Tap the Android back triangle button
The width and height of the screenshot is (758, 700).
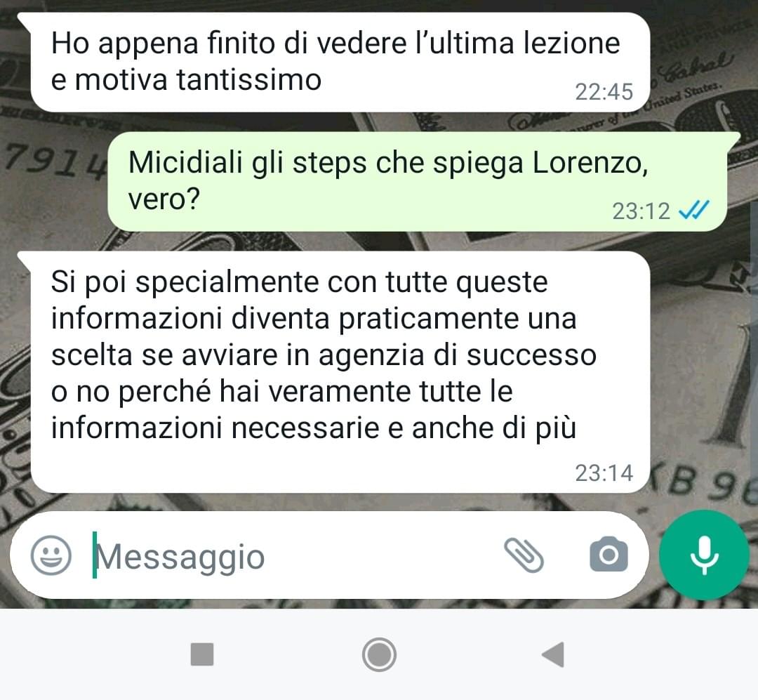tap(554, 654)
